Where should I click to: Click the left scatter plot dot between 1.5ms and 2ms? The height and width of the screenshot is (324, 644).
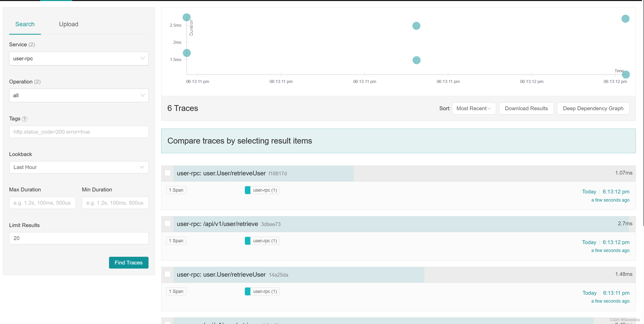pos(187,53)
